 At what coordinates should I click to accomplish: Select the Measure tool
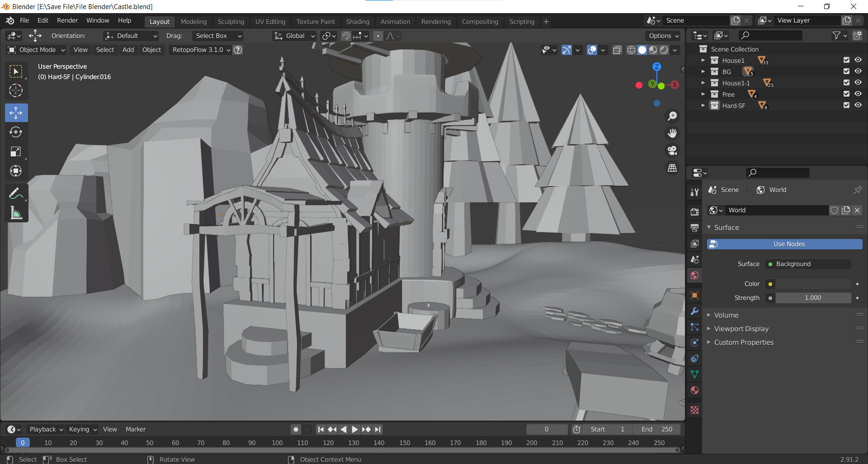(x=16, y=213)
